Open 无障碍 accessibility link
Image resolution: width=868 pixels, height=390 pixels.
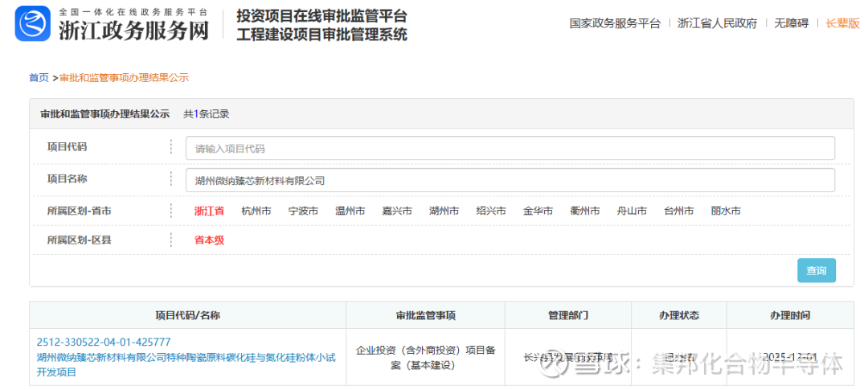pos(791,23)
